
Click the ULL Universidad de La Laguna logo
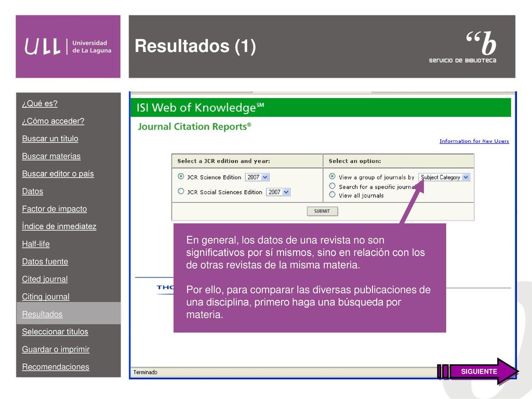point(68,46)
